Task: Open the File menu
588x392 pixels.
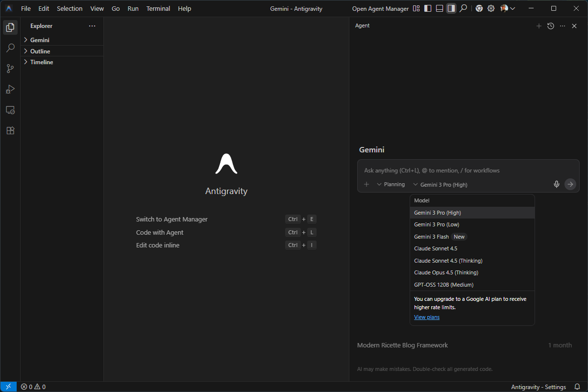Action: [26, 8]
